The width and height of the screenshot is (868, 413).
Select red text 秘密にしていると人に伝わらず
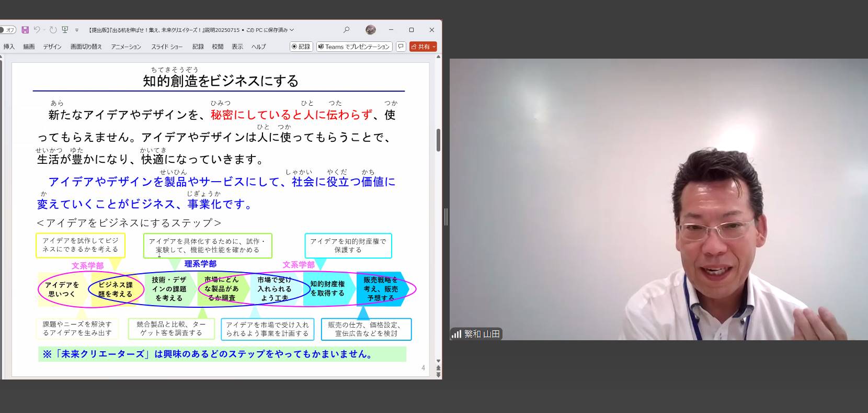point(291,115)
